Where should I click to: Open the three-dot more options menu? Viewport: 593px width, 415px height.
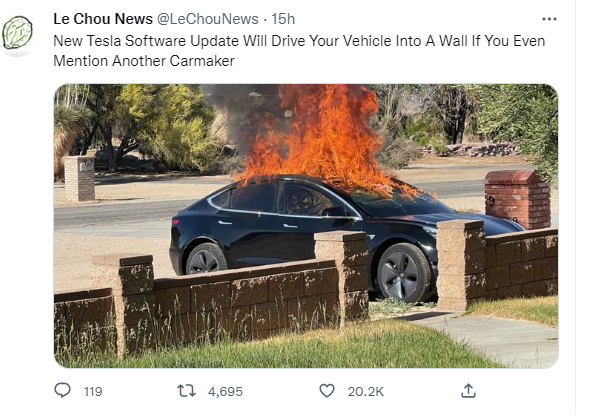(x=549, y=19)
